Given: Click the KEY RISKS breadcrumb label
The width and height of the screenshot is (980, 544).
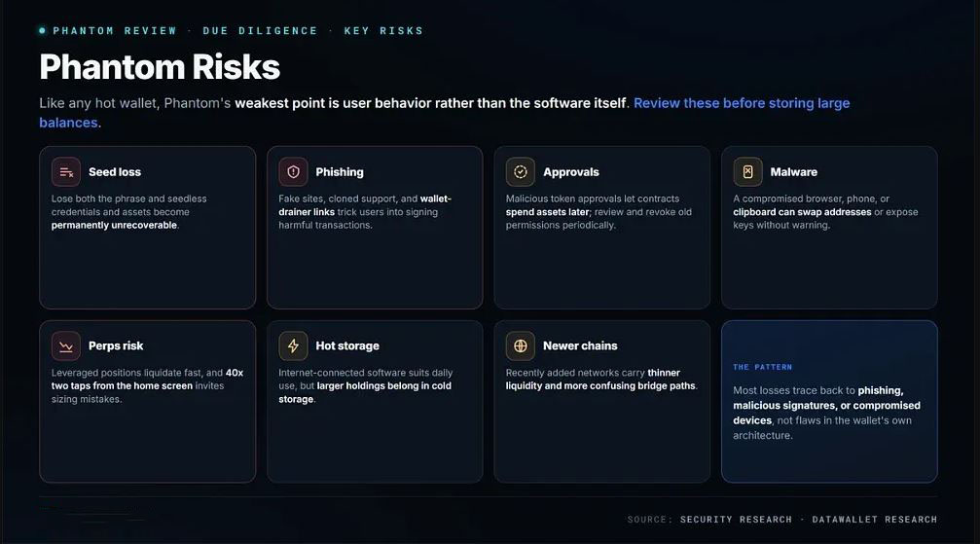Looking at the screenshot, I should 383,30.
